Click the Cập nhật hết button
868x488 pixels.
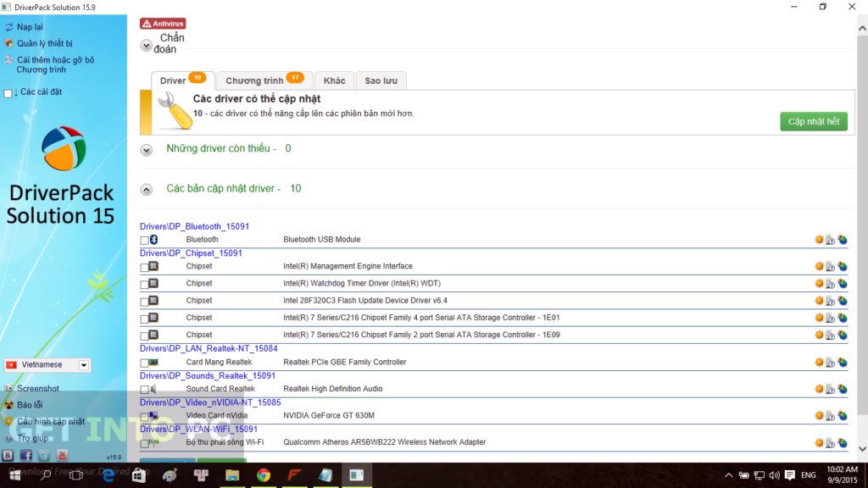pyautogui.click(x=814, y=121)
